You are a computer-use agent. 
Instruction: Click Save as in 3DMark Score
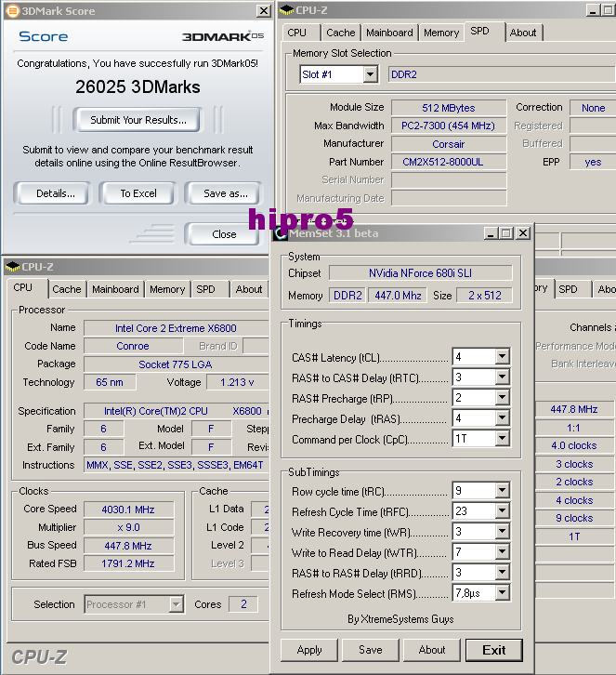[224, 193]
